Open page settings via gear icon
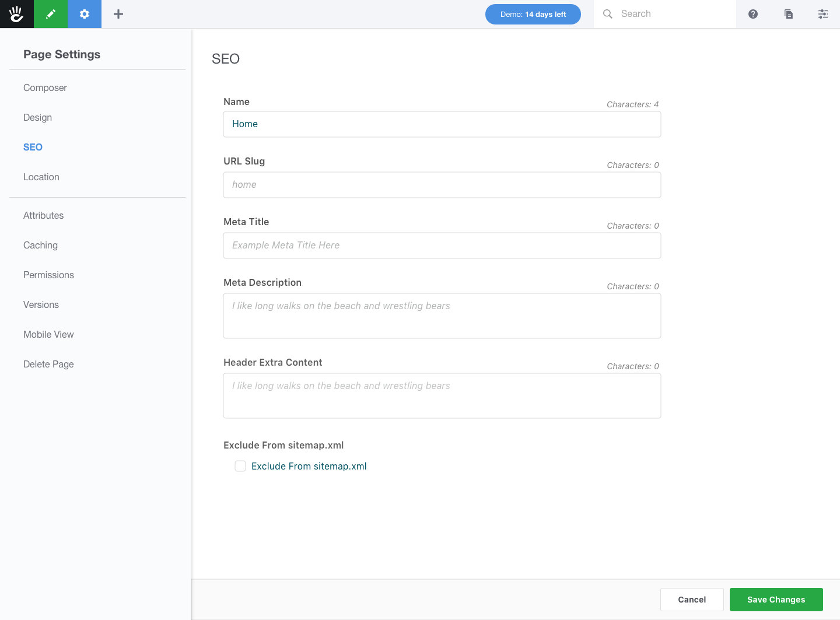This screenshot has height=620, width=840. [85, 13]
